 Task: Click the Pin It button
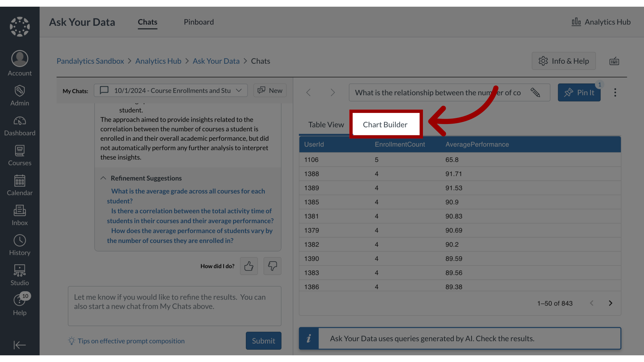tap(579, 93)
